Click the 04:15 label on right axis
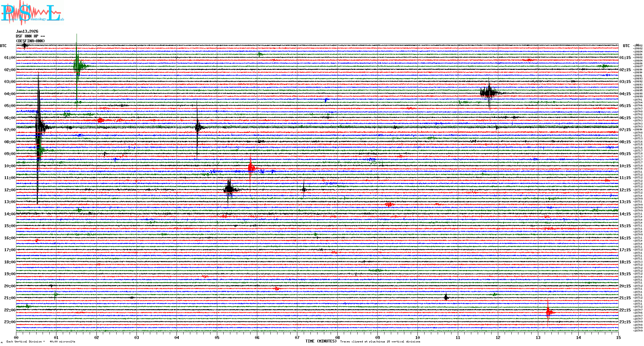The height and width of the screenshot is (346, 644). pyautogui.click(x=625, y=94)
